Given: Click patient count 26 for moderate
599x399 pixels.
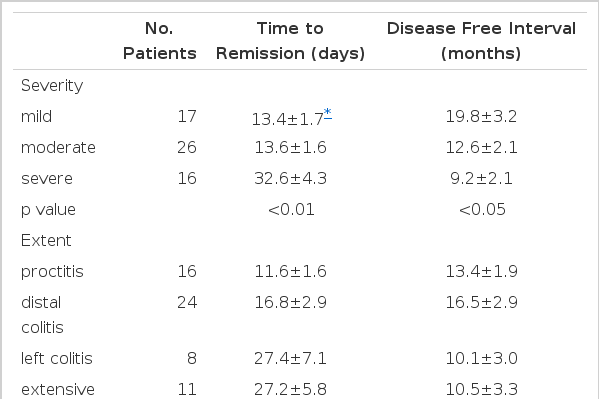Looking at the screenshot, I should (187, 148).
